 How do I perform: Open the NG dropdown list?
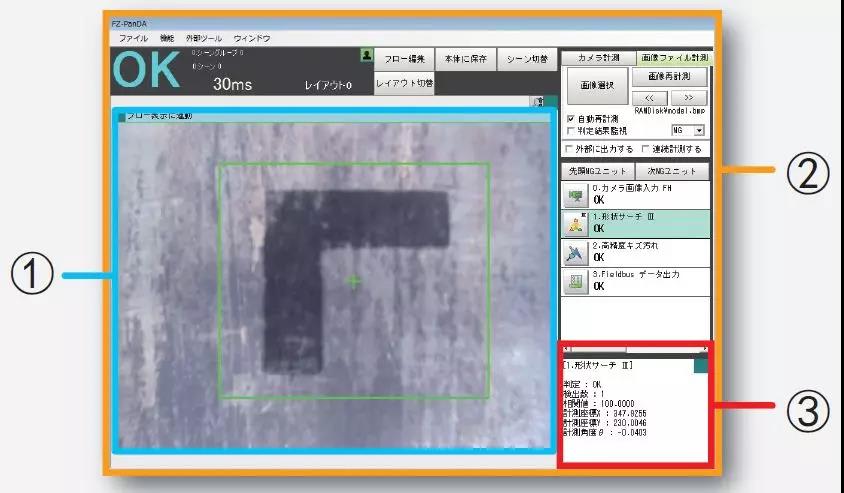(x=699, y=130)
